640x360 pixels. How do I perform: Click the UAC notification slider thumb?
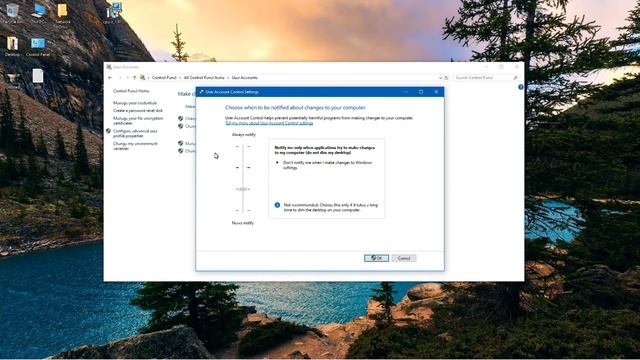(x=243, y=189)
